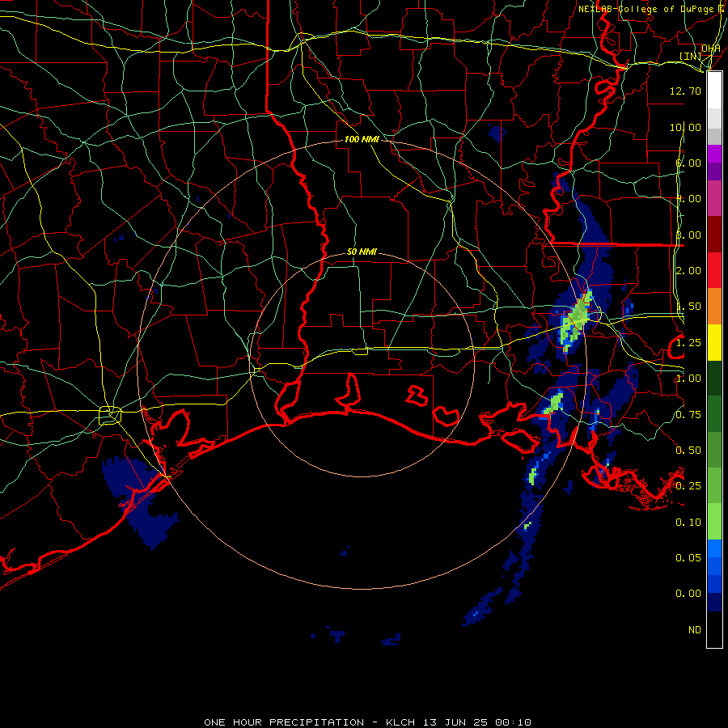Click the ND legend label

coord(695,629)
